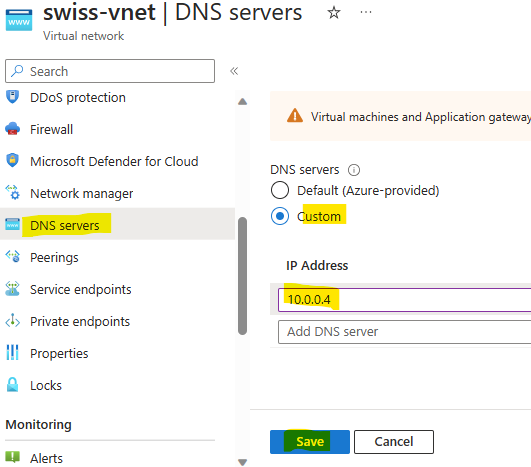Favorite the page with the star icon
Screen dimensions: 531x467
[x=334, y=13]
